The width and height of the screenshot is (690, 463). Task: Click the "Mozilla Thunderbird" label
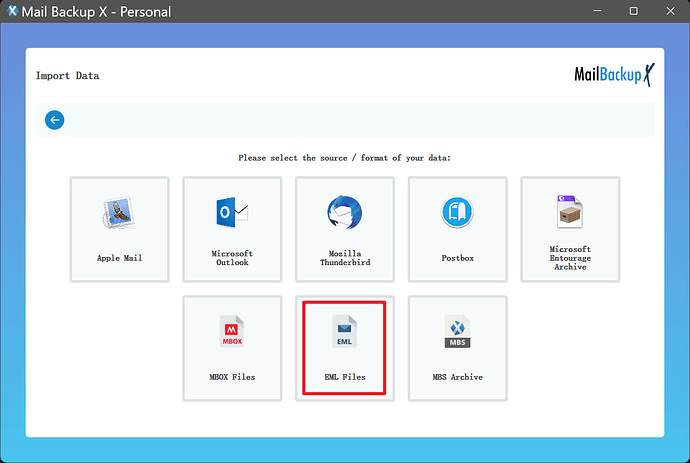[345, 258]
